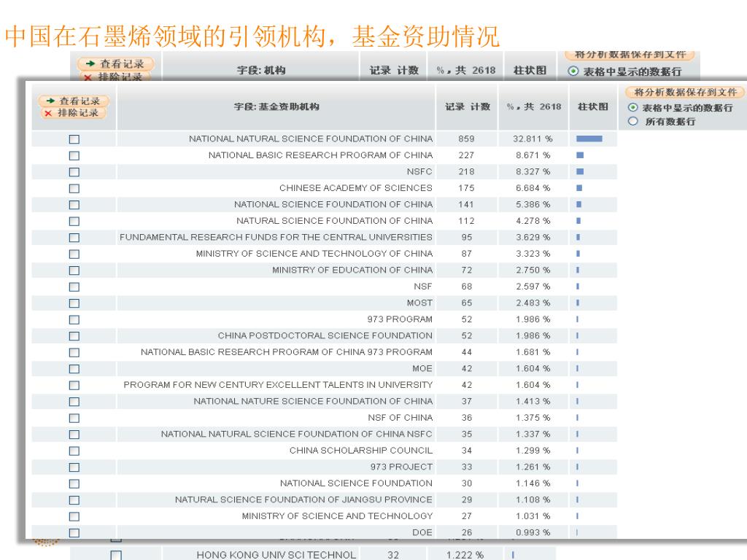
Task: Tick the 973 PROJECT row checkbox
Action: click(74, 467)
